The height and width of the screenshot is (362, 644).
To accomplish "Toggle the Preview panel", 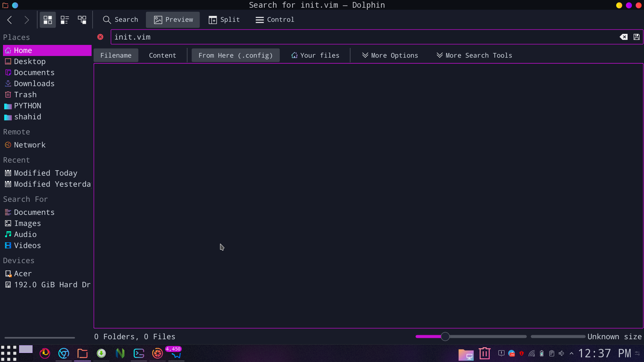I will [173, 20].
